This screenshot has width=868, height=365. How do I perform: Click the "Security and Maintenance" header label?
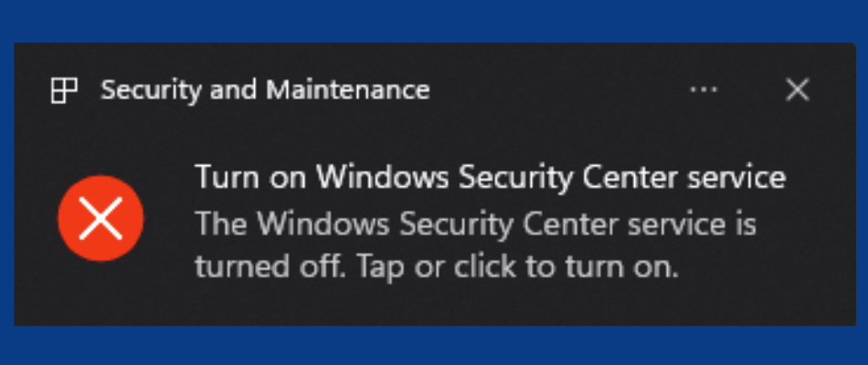point(265,90)
